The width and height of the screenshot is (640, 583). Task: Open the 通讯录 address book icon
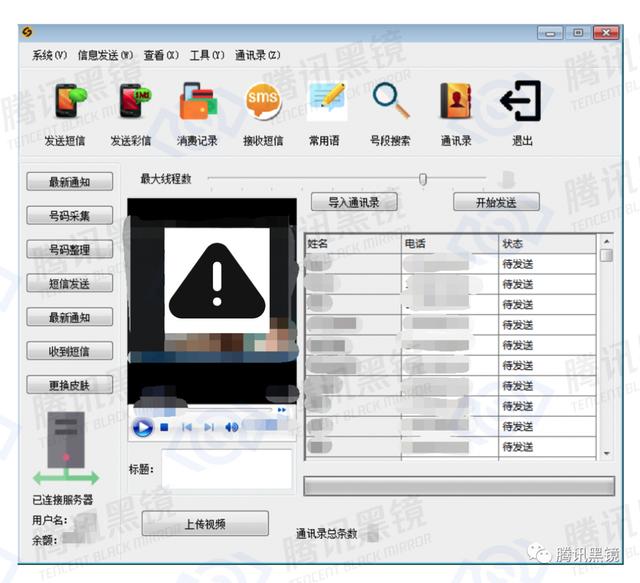point(456,100)
